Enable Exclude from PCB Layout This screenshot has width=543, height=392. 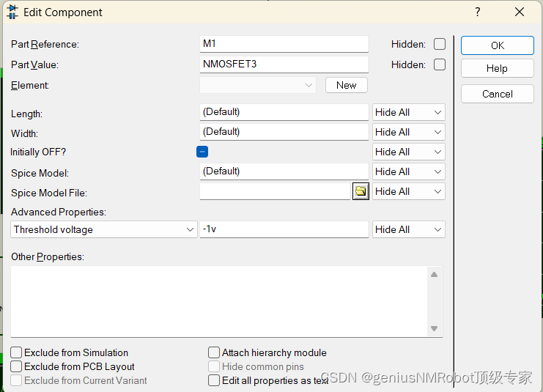coord(16,366)
